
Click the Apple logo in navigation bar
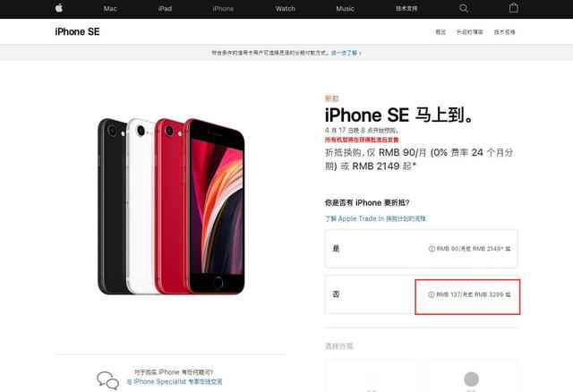59,8
